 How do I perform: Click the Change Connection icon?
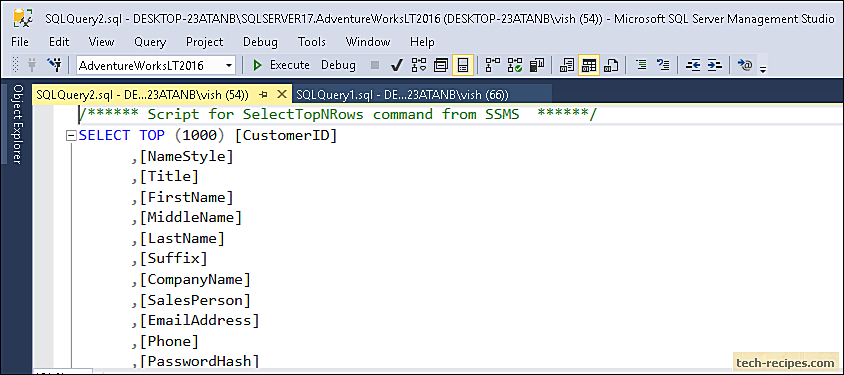[54, 66]
